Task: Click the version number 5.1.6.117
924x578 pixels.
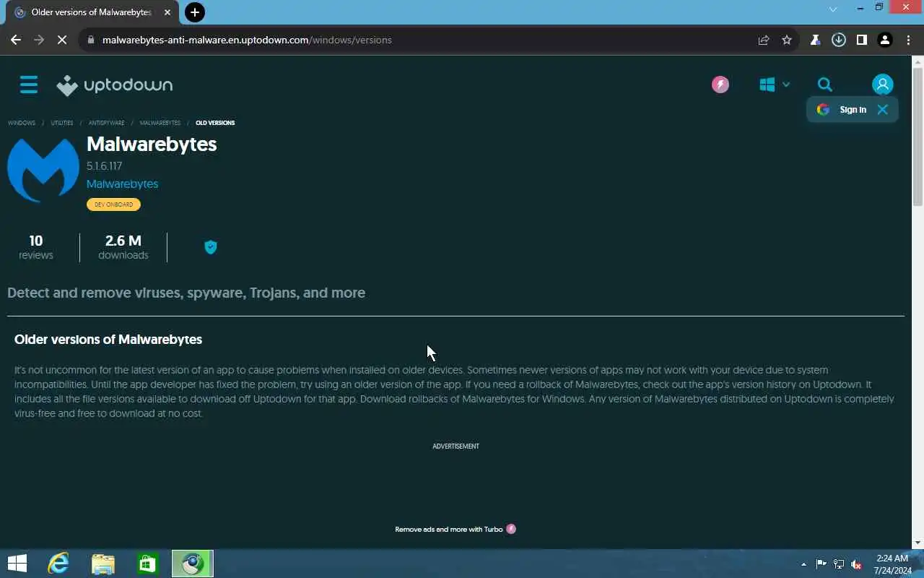Action: (x=105, y=166)
